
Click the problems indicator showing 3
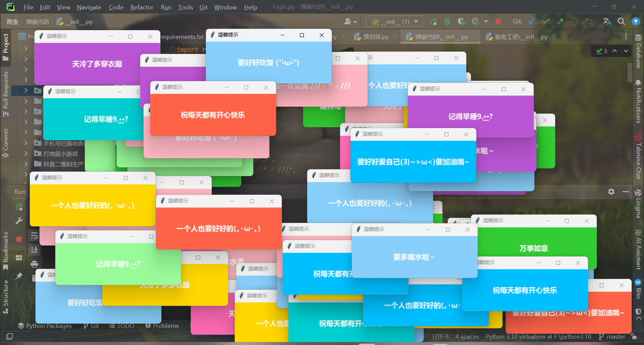pyautogui.click(x=601, y=51)
